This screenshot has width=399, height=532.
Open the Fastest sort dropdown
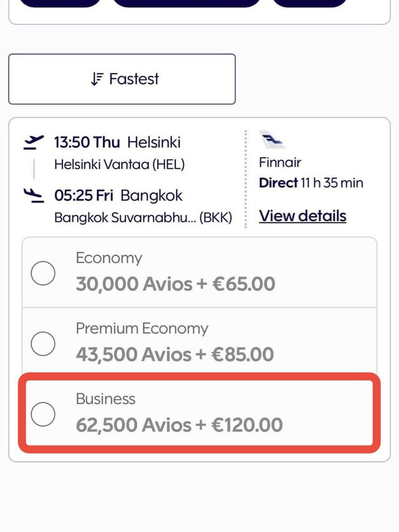122,79
